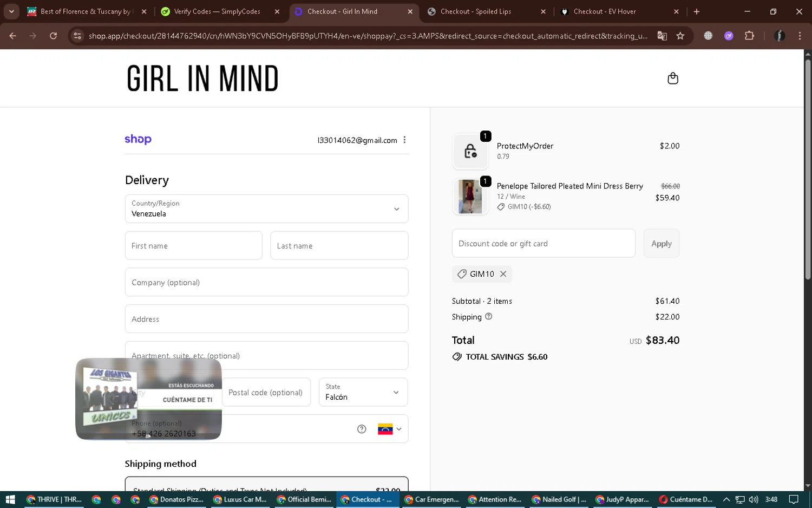This screenshot has height=508, width=812.
Task: Reload the current page
Action: point(53,36)
